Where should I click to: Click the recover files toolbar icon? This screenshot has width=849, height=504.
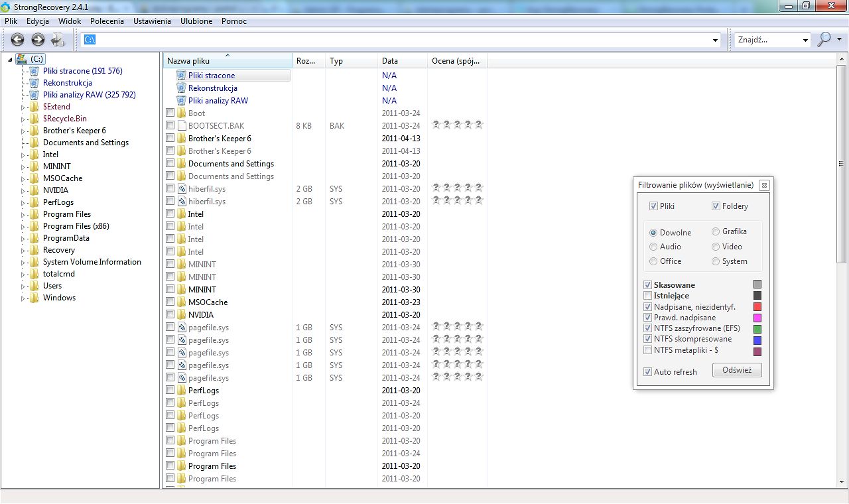[58, 40]
